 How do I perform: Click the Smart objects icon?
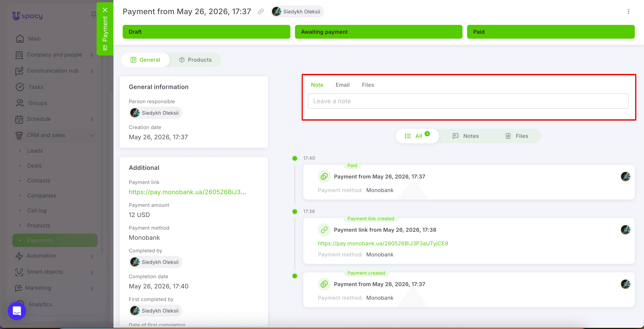point(19,272)
